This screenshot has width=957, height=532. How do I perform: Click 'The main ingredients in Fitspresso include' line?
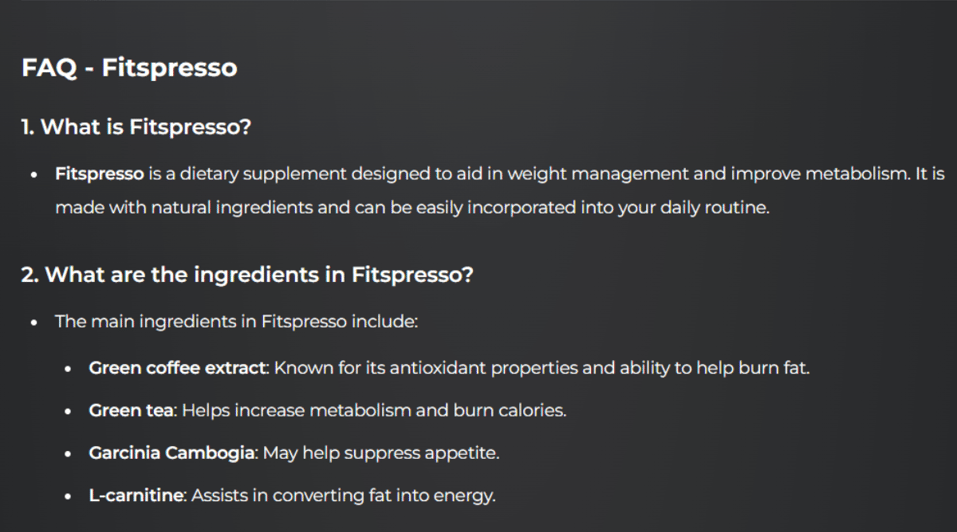tap(236, 322)
